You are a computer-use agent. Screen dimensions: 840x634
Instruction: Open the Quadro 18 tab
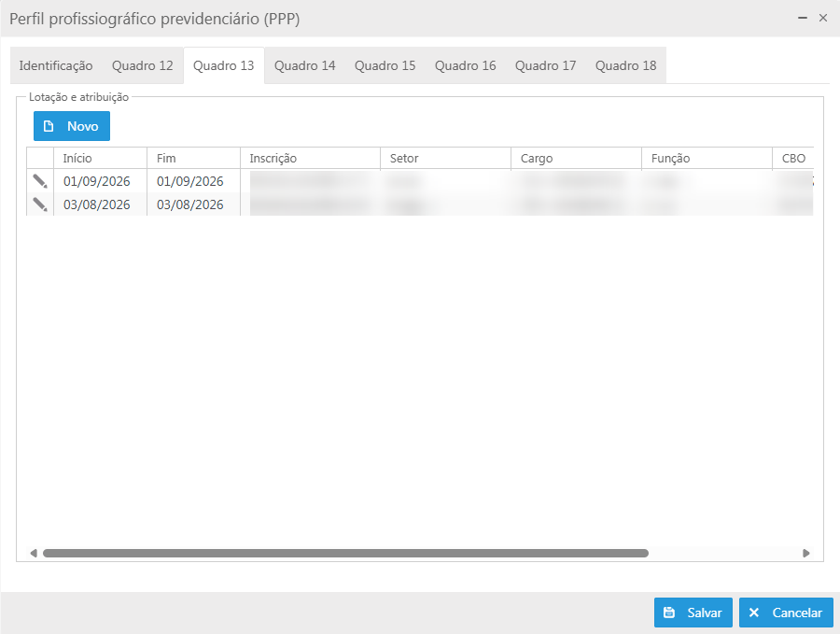click(x=625, y=65)
